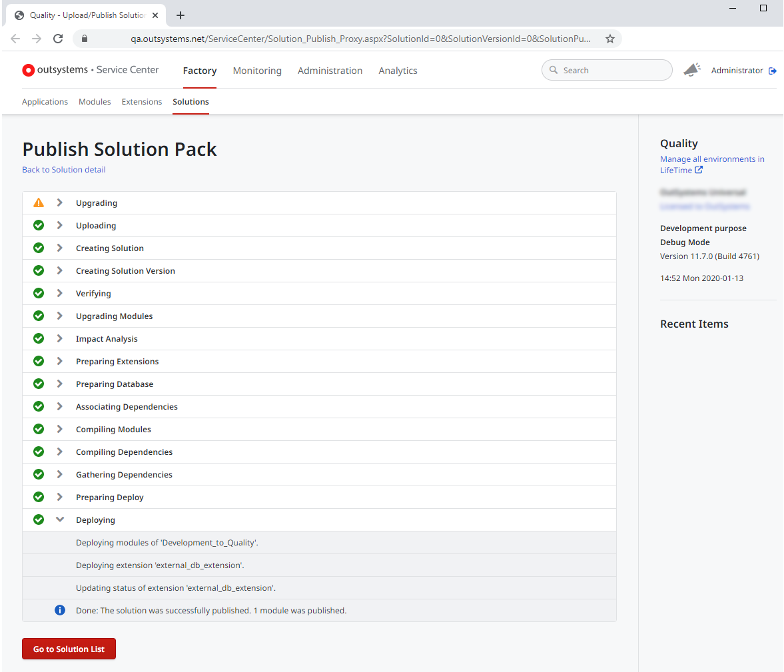Expand the Verifying step
The image size is (784, 672).
60,293
